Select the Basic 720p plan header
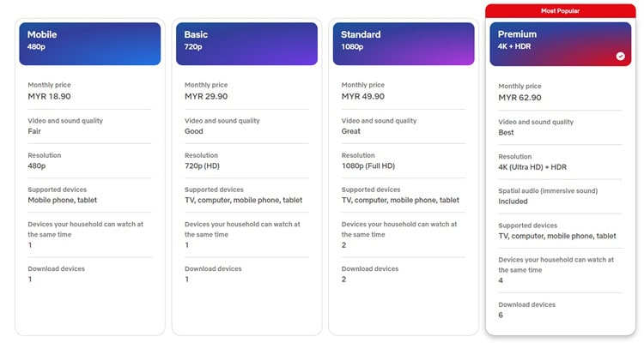Viewport: 644px width, 343px height. (246, 44)
